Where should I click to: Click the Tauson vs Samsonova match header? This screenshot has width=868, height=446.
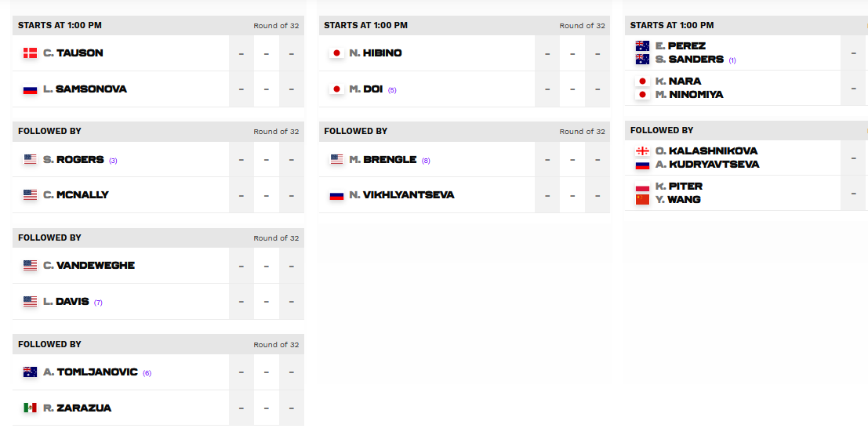coord(158,25)
